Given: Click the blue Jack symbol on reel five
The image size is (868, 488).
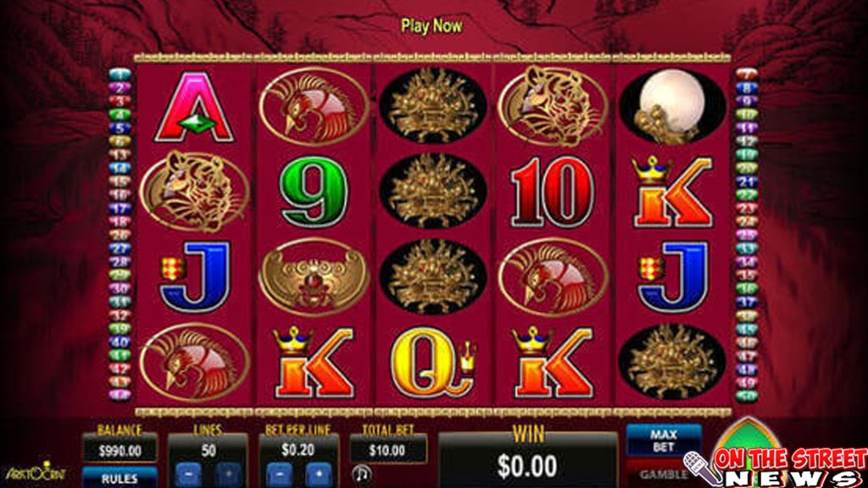Looking at the screenshot, I should click(672, 277).
